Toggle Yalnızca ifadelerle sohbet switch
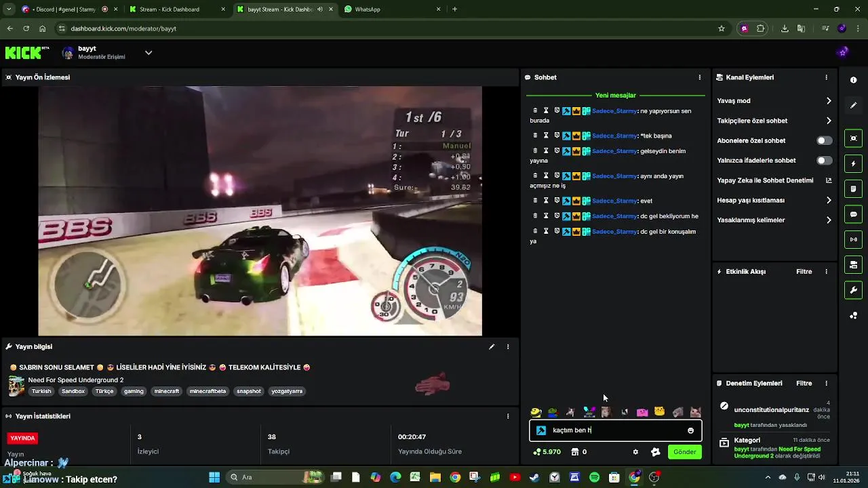The image size is (868, 488). coord(824,161)
